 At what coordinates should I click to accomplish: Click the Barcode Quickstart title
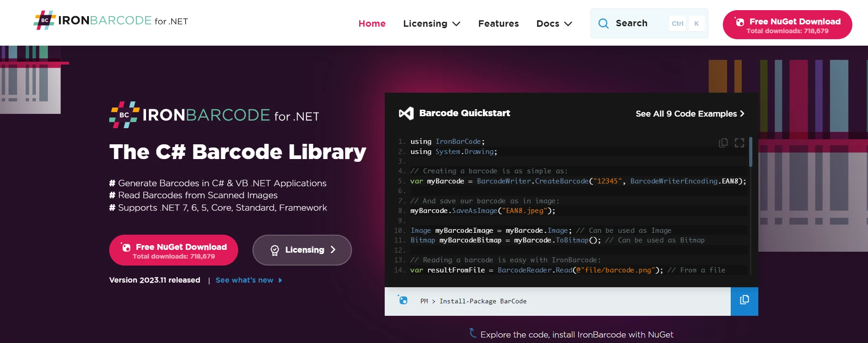click(464, 113)
